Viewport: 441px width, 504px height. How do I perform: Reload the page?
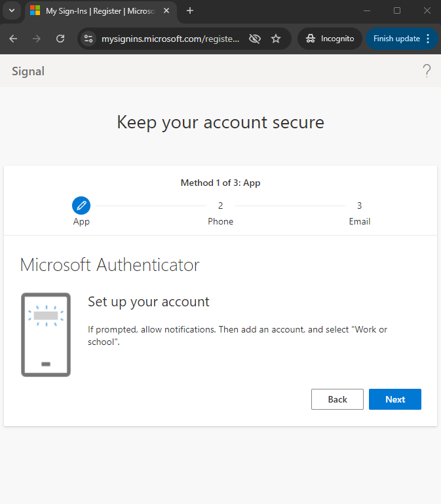point(60,39)
